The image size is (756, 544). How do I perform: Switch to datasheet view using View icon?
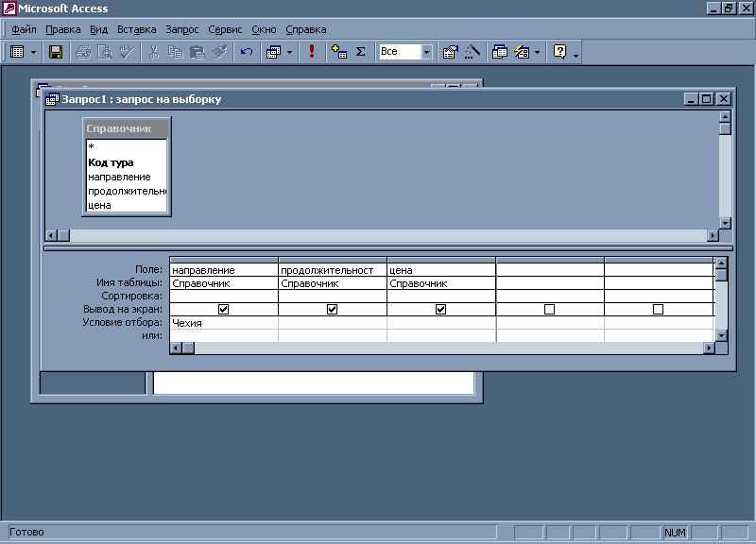[17, 52]
